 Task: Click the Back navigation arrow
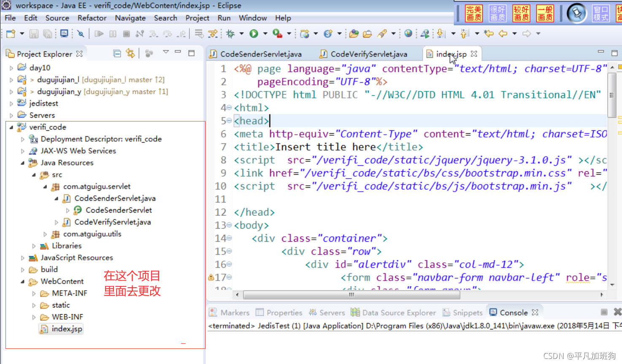503,34
